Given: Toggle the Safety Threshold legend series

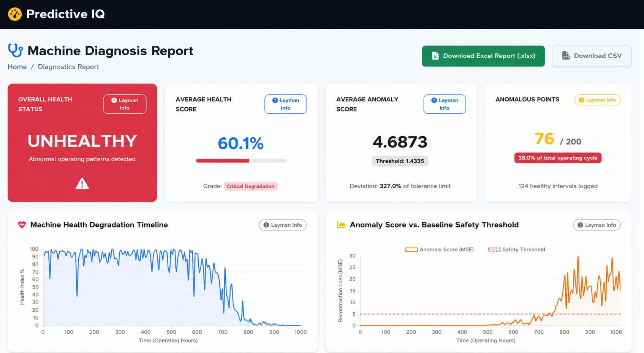Looking at the screenshot, I should tap(517, 250).
